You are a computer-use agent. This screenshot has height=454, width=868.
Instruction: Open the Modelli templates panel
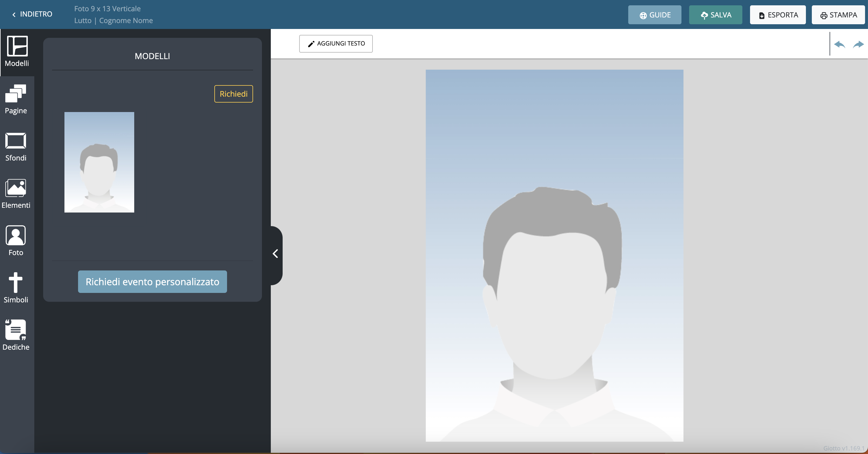tap(17, 51)
